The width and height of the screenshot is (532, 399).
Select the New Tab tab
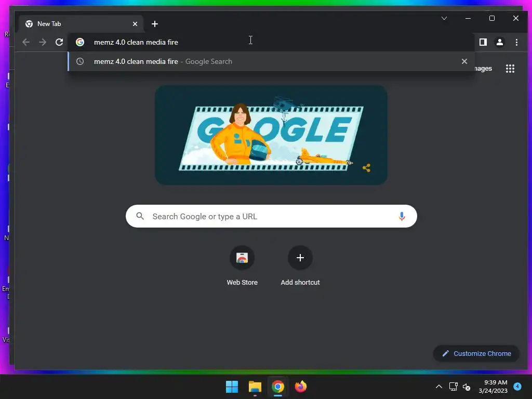click(81, 24)
